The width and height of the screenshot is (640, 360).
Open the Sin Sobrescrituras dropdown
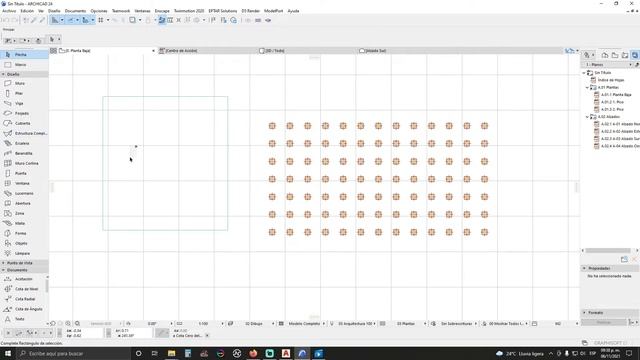(459, 324)
